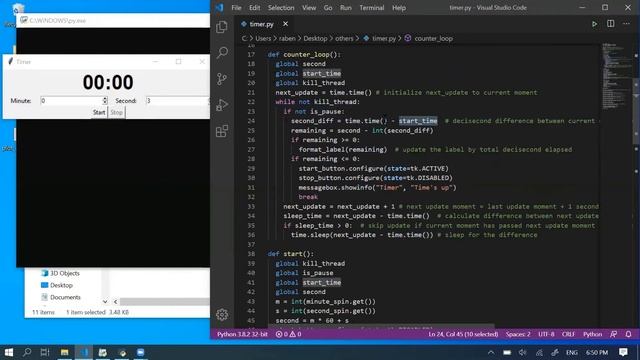Open errors and warnings problems indicator
640x360 pixels.
click(x=288, y=334)
